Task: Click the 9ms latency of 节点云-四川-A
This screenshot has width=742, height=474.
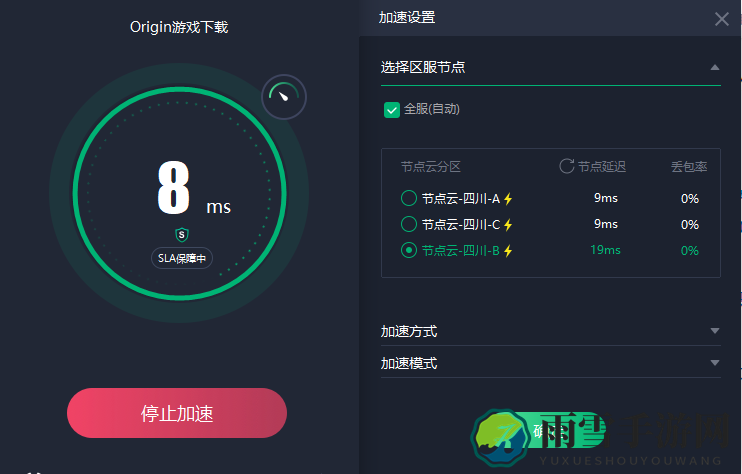Action: (606, 198)
